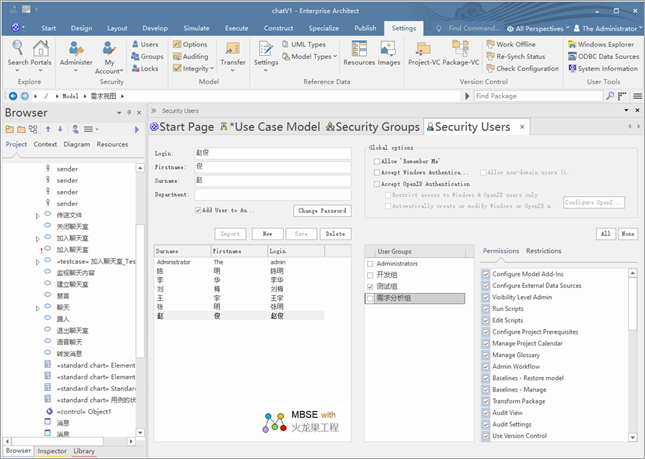
Task: Expand the testcase 加入聊天室 node
Action: (37, 262)
